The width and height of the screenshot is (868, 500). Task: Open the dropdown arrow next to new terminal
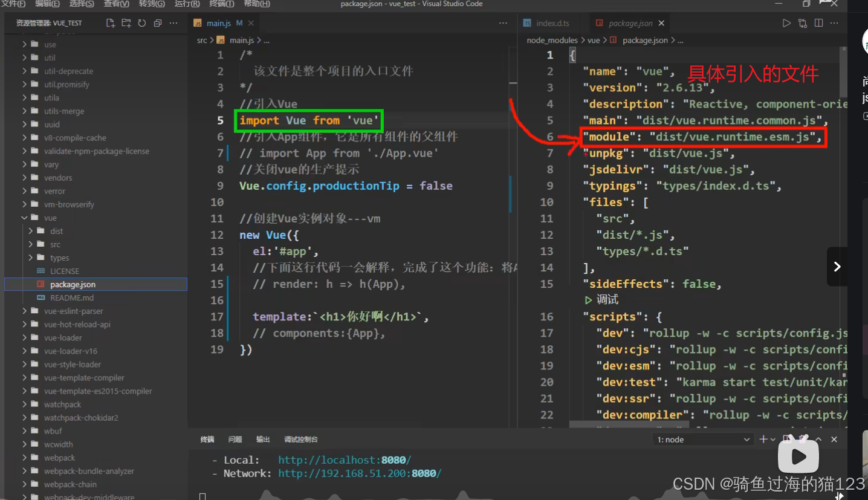coord(773,440)
